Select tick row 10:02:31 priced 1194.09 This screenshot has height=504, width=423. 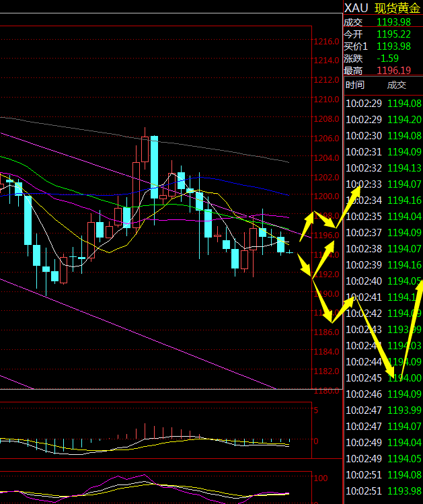click(x=383, y=151)
